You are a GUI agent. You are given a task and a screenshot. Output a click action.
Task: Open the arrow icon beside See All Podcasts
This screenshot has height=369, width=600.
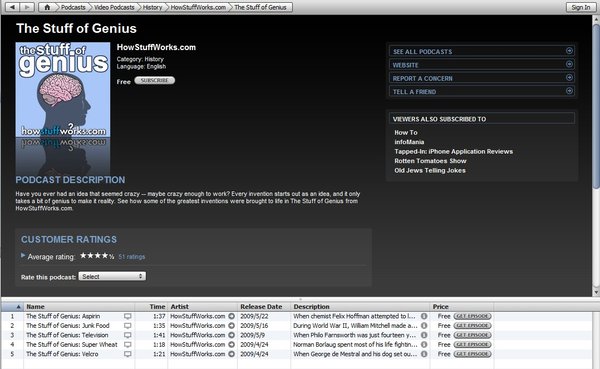[x=569, y=51]
